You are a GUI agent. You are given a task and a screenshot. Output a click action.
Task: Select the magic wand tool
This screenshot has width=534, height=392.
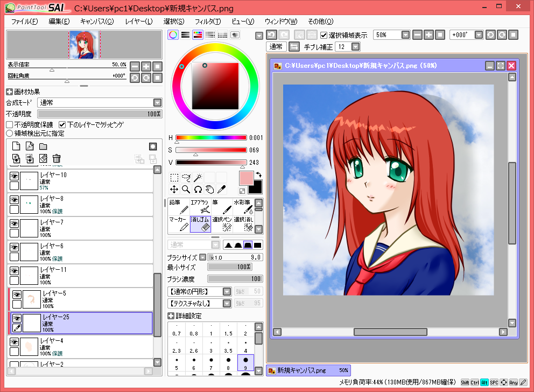(x=198, y=178)
